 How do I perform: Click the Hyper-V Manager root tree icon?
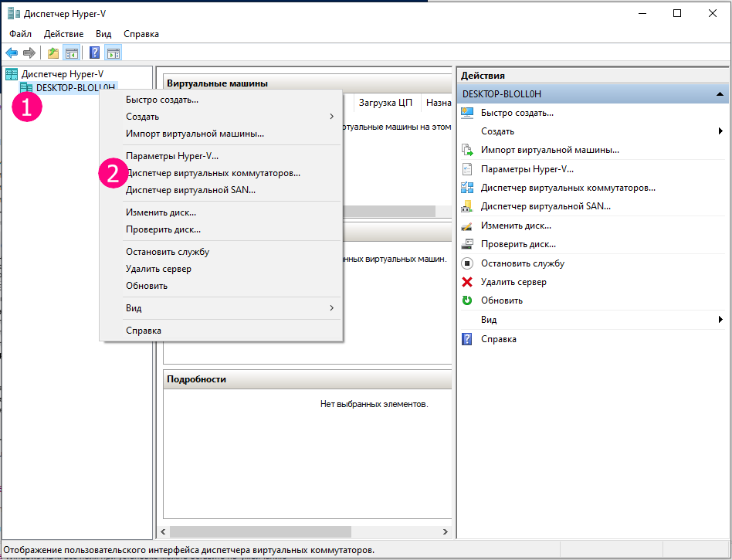[12, 74]
